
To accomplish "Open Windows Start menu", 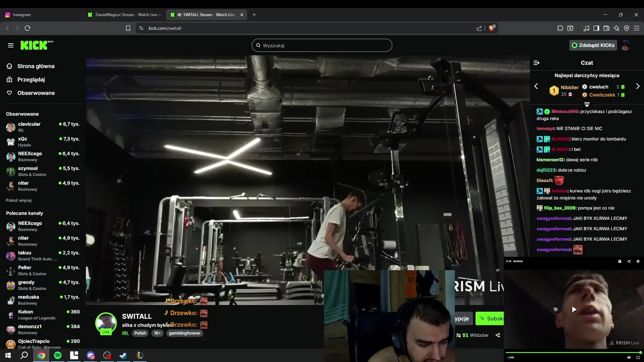I will point(8,355).
